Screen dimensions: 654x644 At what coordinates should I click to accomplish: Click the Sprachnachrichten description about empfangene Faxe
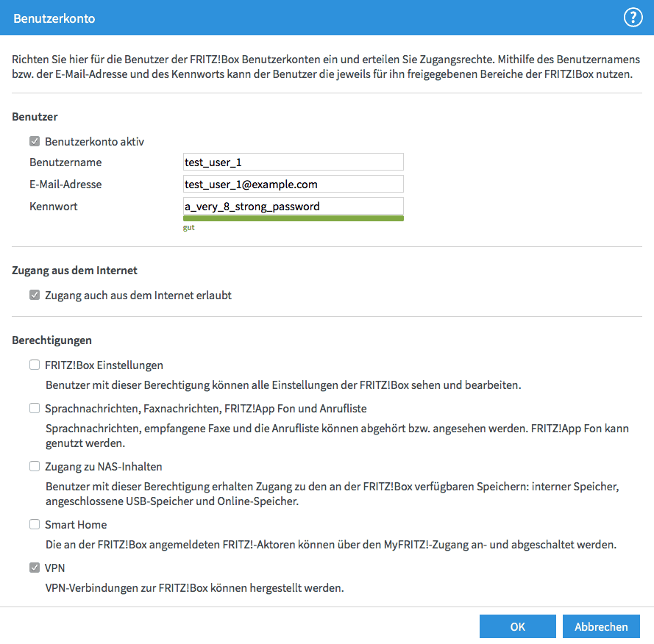337,436
